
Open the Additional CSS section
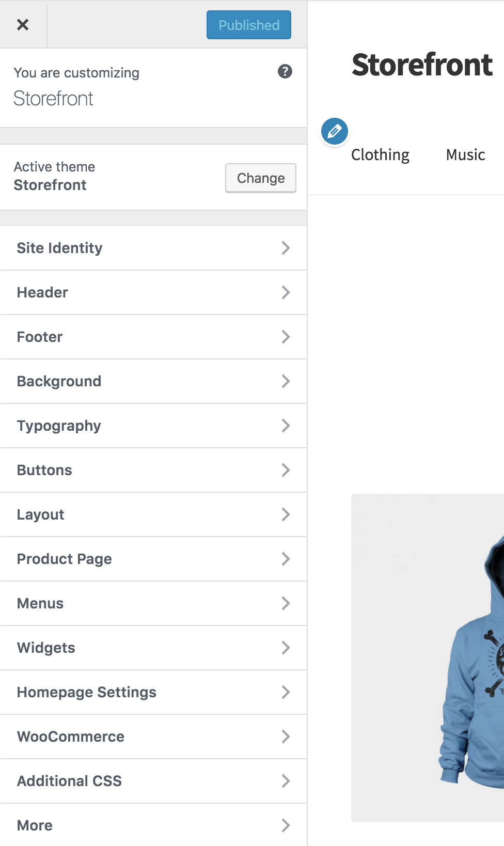pyautogui.click(x=154, y=781)
